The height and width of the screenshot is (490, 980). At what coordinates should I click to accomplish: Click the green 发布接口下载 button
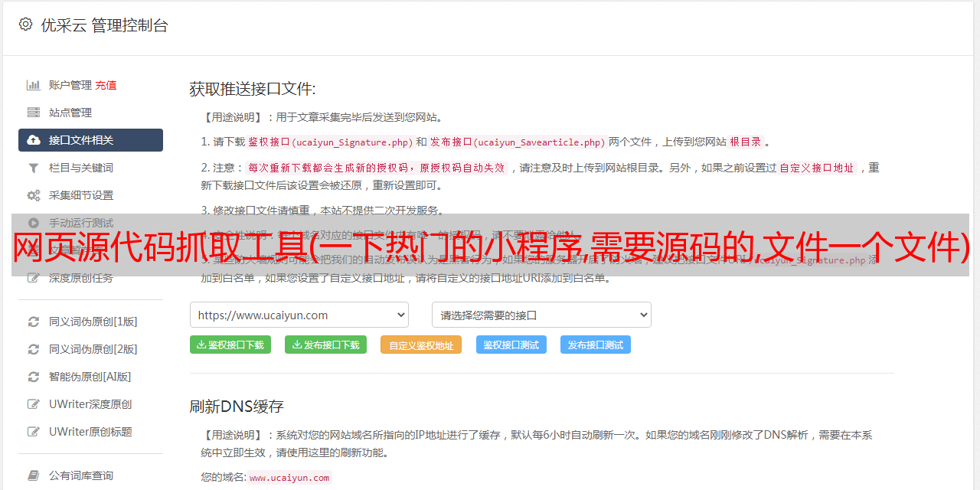[x=325, y=345]
